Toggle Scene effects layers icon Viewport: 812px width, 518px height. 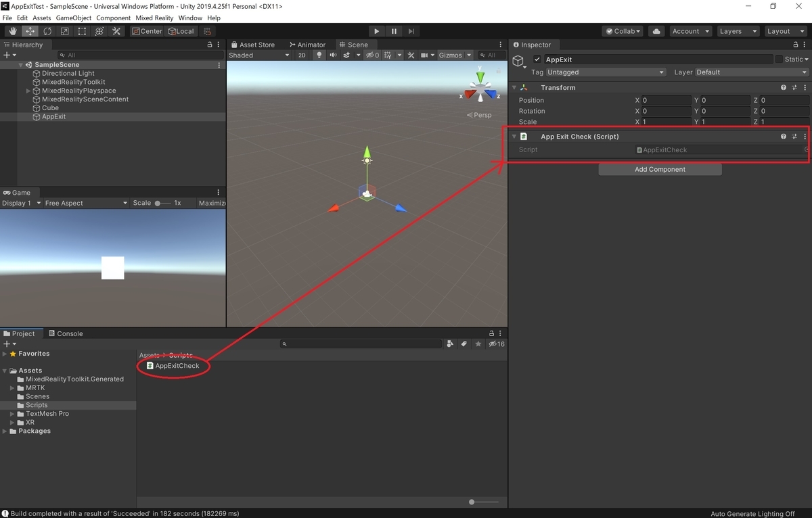click(x=347, y=55)
